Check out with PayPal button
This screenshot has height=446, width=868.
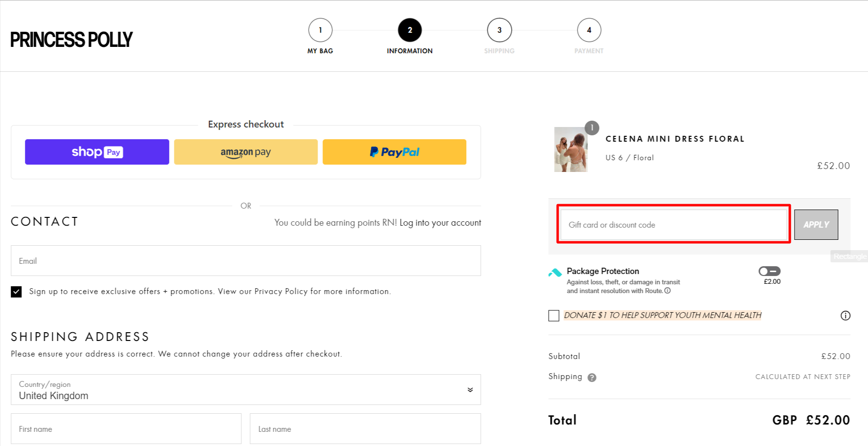[x=394, y=152]
